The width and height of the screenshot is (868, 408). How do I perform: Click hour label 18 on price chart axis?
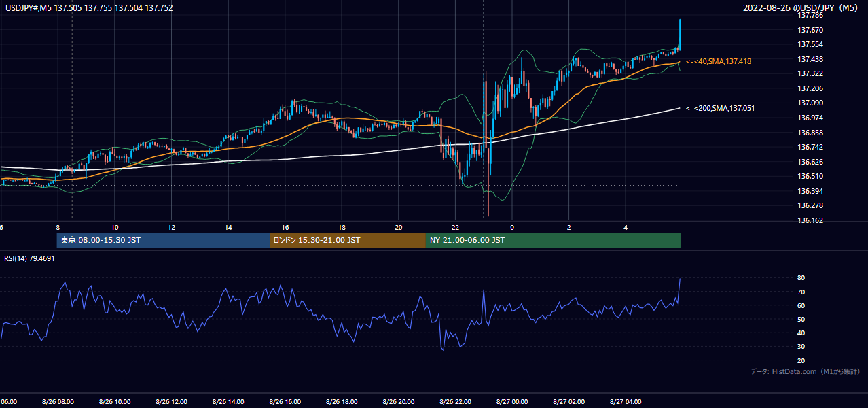coord(342,228)
